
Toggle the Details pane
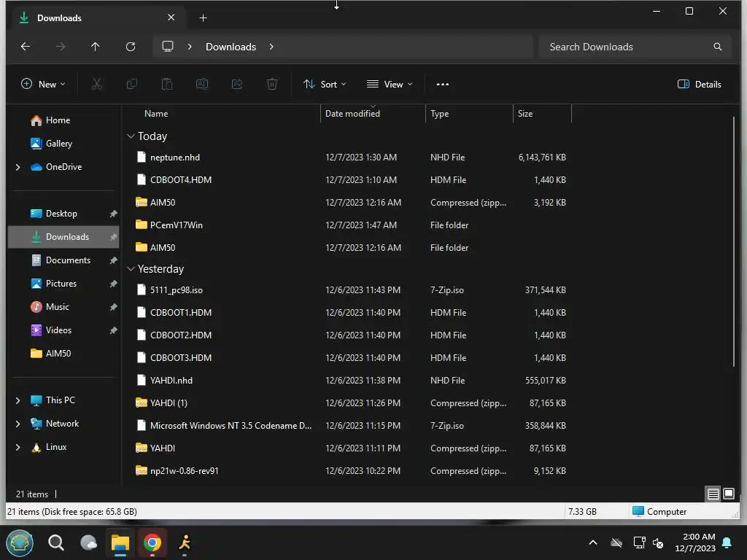(700, 85)
